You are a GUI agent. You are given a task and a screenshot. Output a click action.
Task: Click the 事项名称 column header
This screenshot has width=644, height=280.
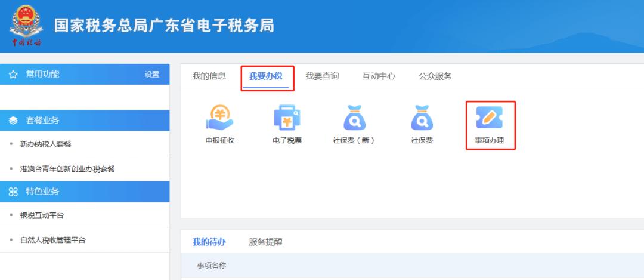pyautogui.click(x=212, y=266)
